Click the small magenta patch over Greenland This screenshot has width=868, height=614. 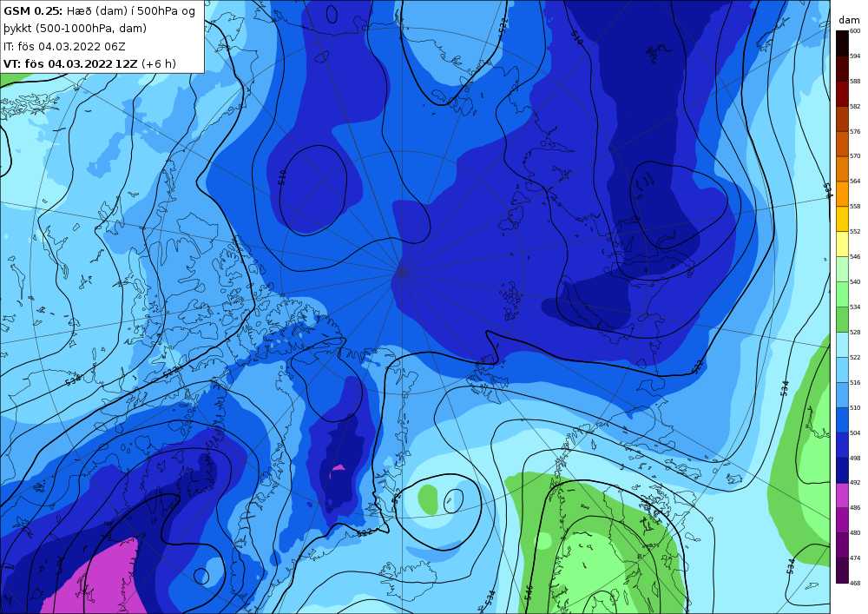[x=337, y=470]
